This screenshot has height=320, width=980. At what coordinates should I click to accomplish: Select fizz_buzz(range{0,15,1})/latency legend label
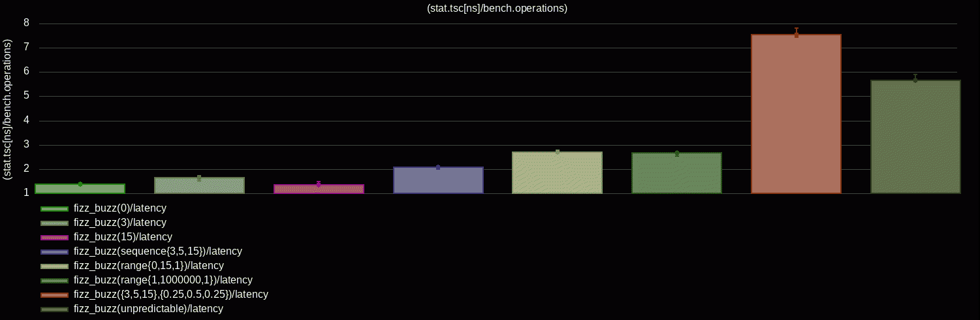point(149,266)
